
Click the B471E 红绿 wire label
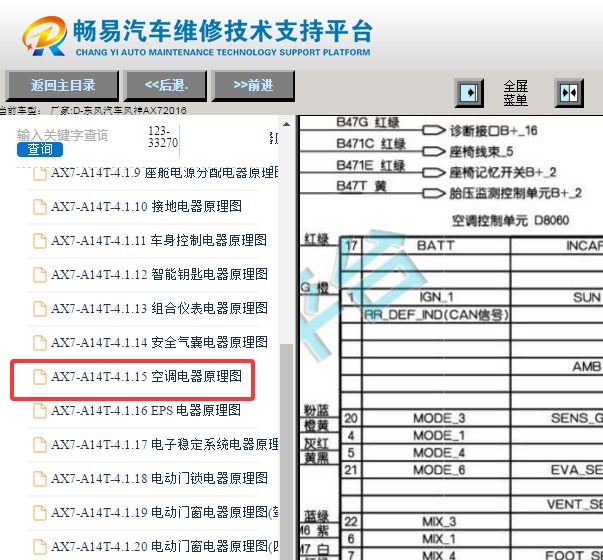370,165
